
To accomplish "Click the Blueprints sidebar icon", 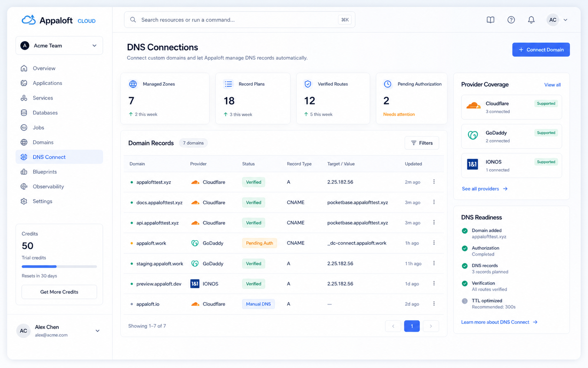I will coord(24,172).
